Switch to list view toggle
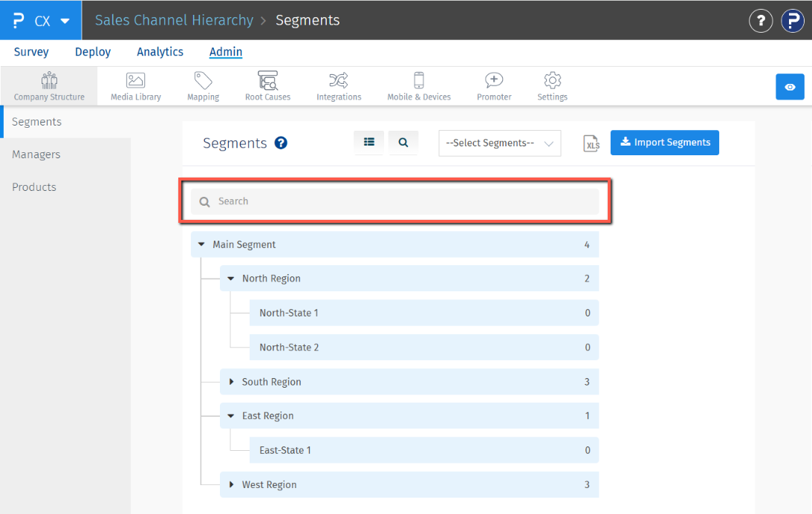The height and width of the screenshot is (514, 812). pos(369,143)
